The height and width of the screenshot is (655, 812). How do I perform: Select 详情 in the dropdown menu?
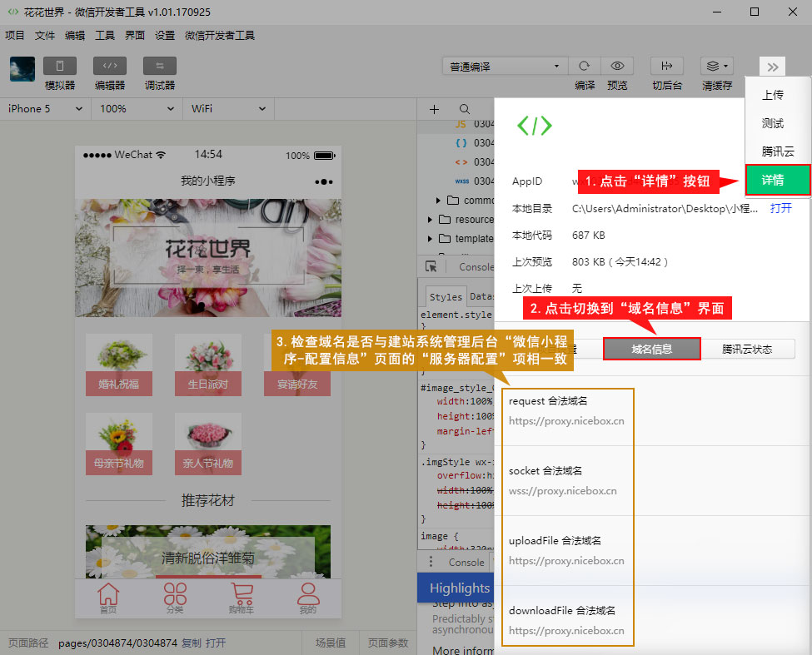[x=777, y=181]
